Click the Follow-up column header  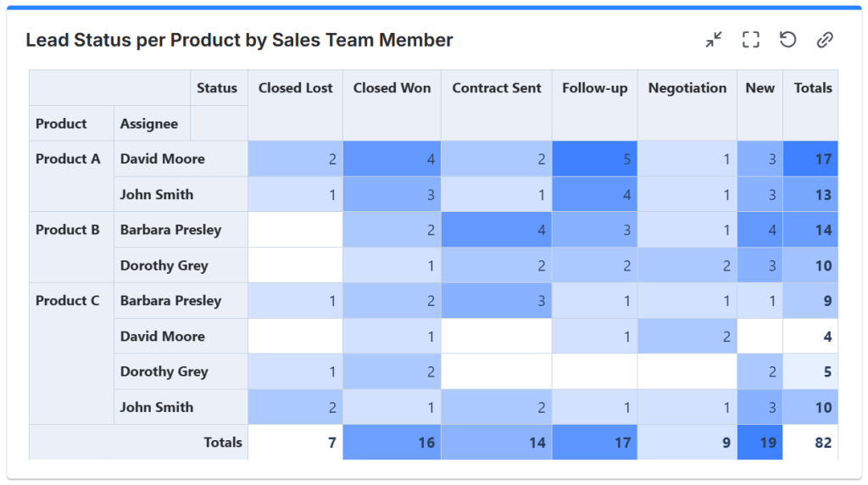click(594, 88)
